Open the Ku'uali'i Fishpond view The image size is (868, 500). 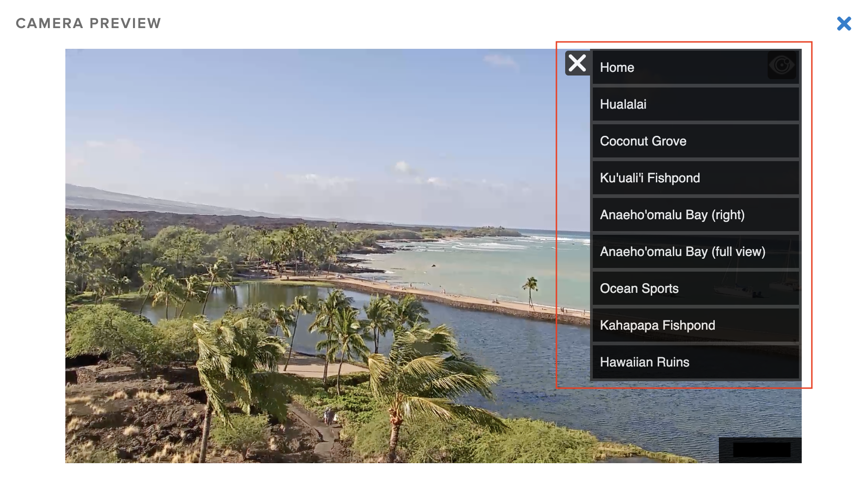point(695,178)
